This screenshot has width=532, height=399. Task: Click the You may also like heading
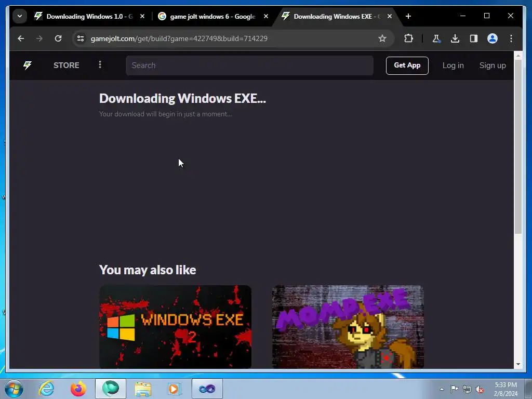point(148,270)
